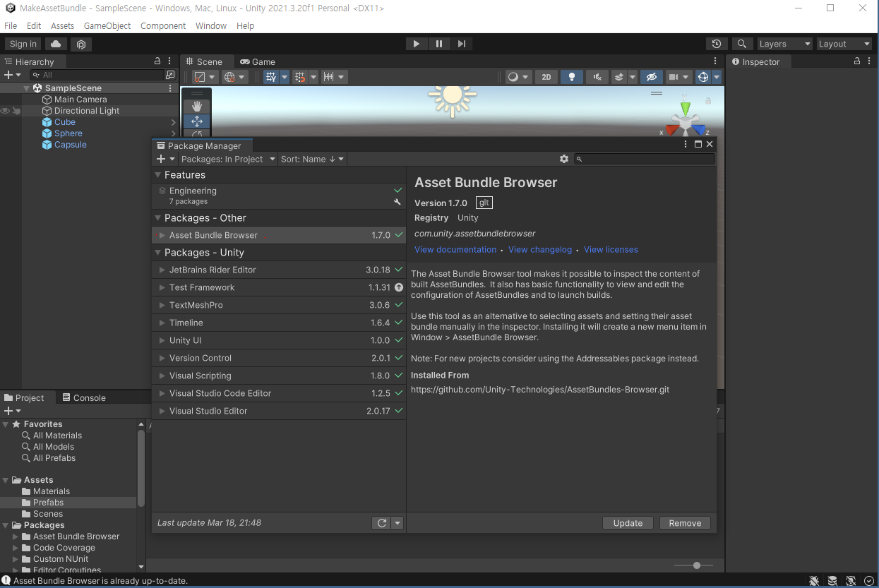This screenshot has width=879, height=588.
Task: Toggle Directional Light visibility eye icon
Action: [x=5, y=111]
